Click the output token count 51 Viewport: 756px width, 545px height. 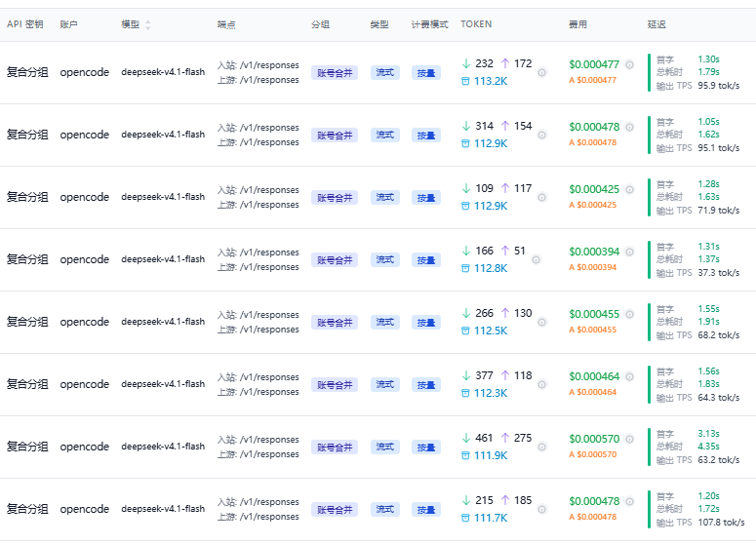click(519, 252)
